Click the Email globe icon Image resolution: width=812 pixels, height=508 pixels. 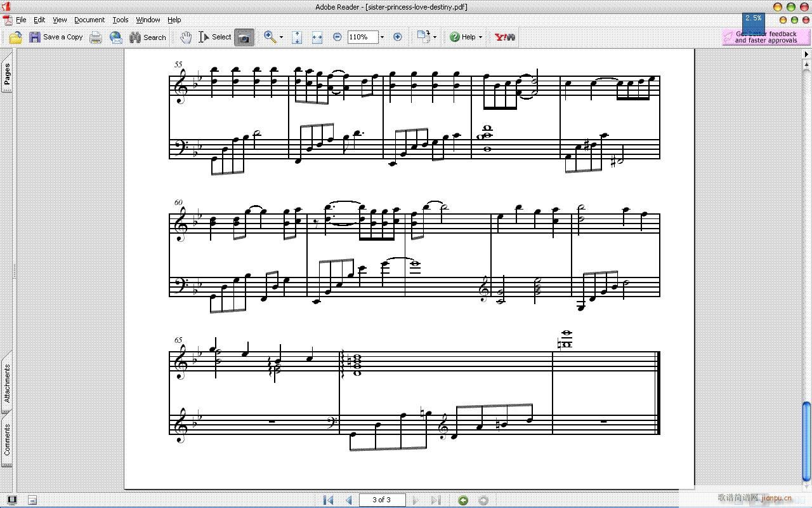115,37
